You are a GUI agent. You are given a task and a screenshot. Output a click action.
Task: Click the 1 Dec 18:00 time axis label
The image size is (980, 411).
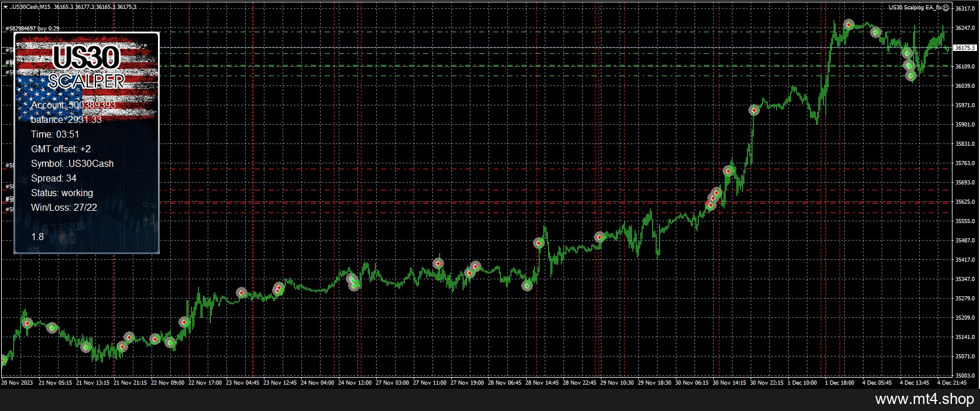[840, 382]
